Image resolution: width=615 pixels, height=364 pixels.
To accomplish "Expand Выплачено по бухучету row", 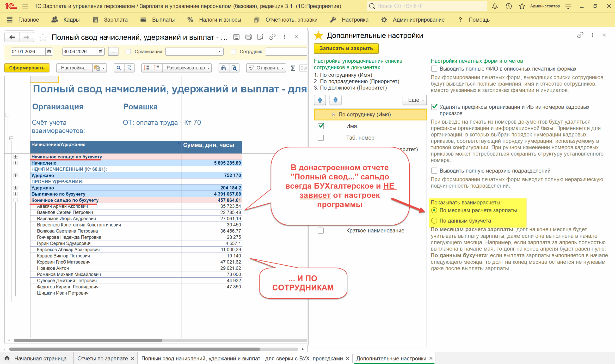I will tap(15, 194).
